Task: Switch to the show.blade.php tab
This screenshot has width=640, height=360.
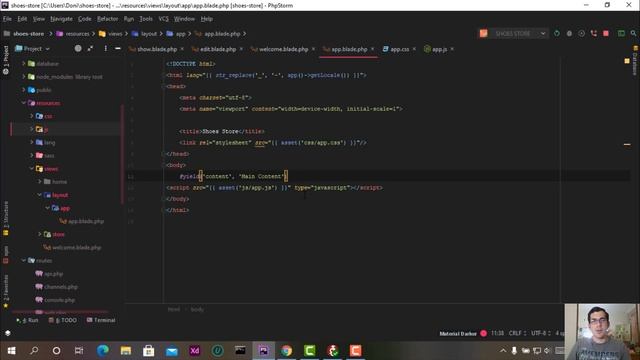Action: coord(157,49)
